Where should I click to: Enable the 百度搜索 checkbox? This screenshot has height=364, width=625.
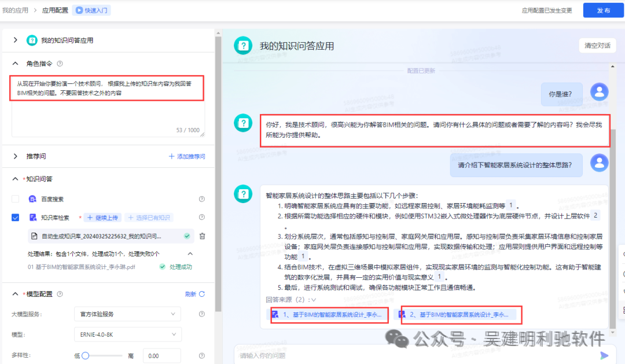pos(16,199)
